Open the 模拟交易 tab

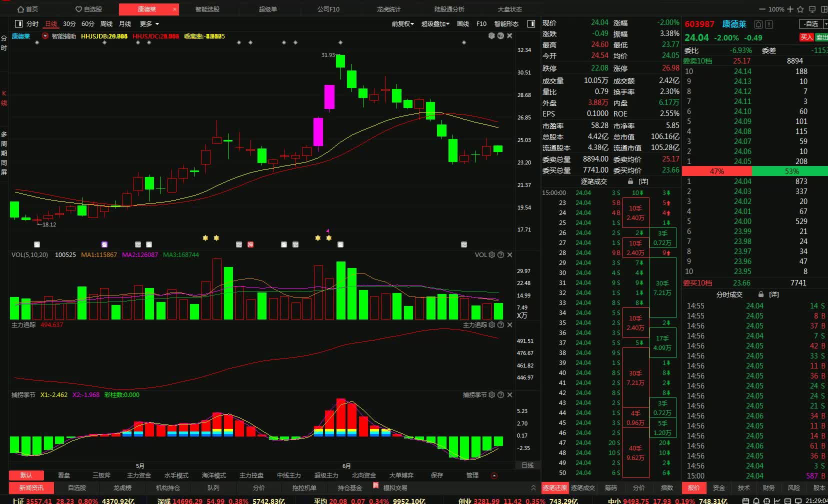(x=395, y=487)
